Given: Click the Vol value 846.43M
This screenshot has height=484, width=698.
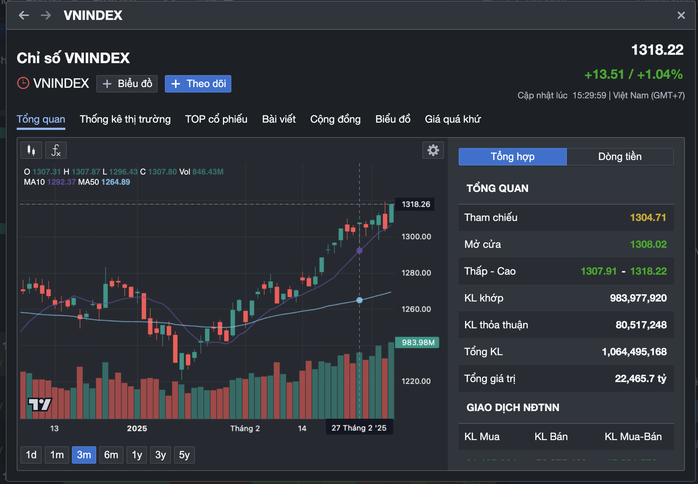Looking at the screenshot, I should coord(208,172).
